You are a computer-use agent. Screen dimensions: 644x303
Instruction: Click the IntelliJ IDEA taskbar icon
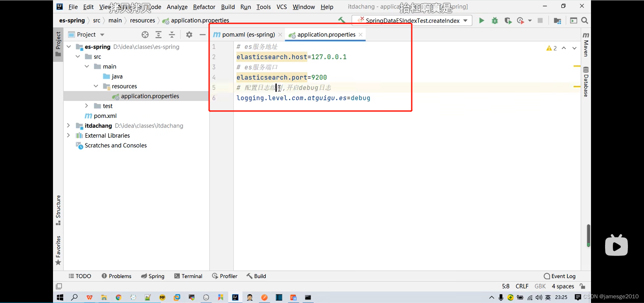[235, 297]
